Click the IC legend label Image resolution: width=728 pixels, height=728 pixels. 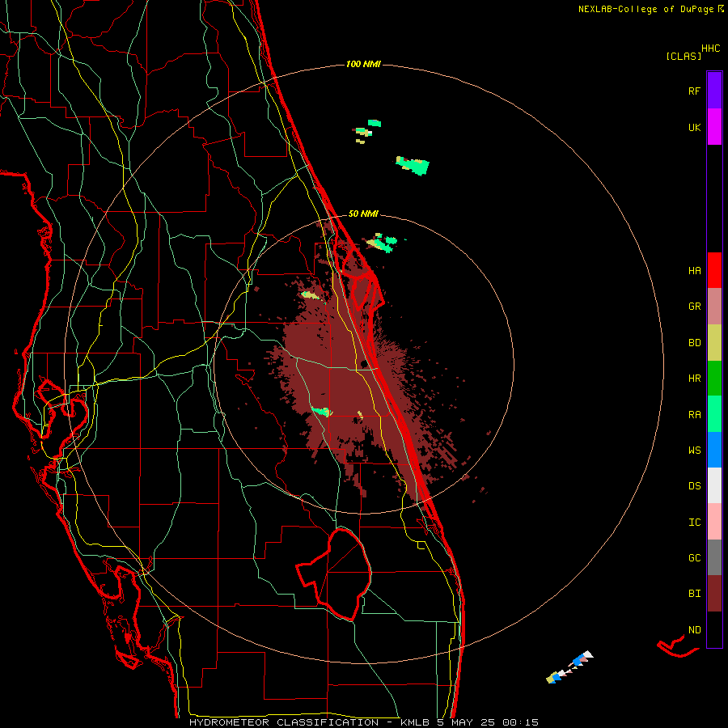tap(694, 522)
